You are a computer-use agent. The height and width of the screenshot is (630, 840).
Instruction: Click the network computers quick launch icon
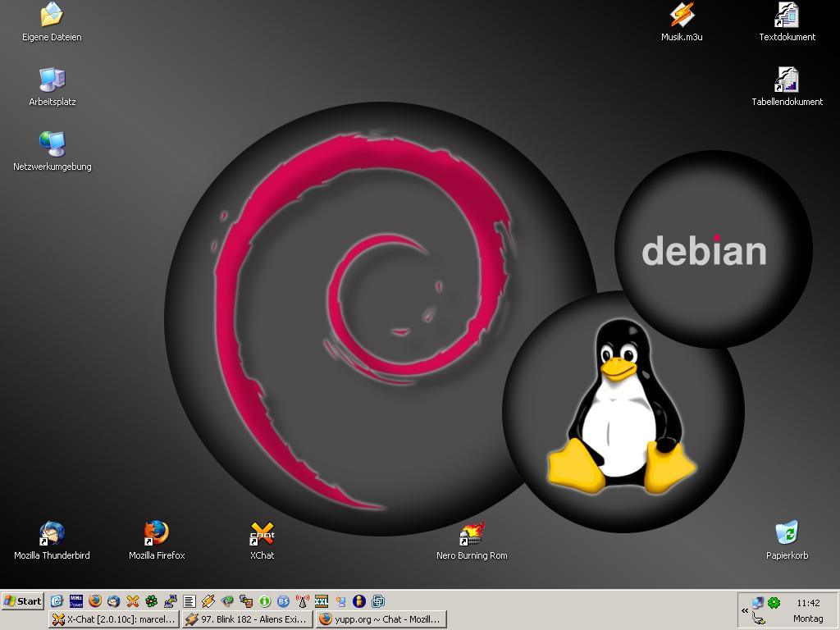[x=171, y=601]
